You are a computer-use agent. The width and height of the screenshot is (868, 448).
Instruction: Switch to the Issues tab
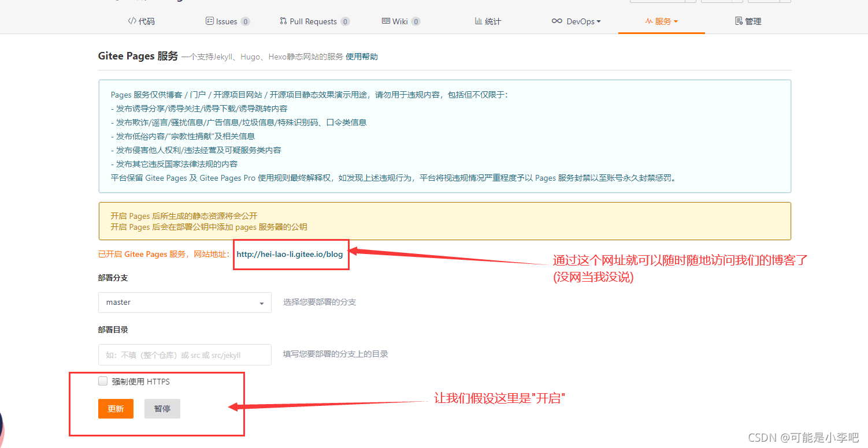(227, 21)
